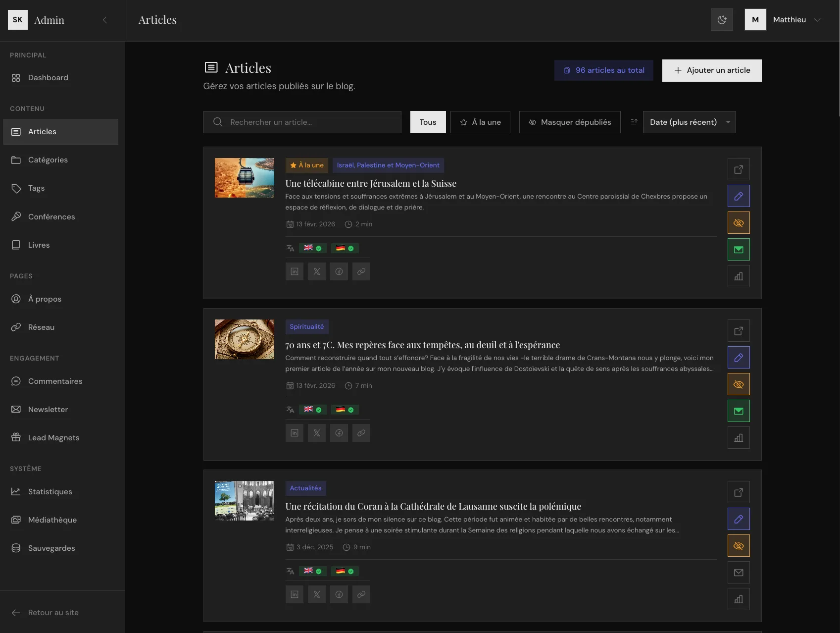Toggle 'Masquer dépubliés' filter
Screen dimensions: 840x633
(x=569, y=122)
